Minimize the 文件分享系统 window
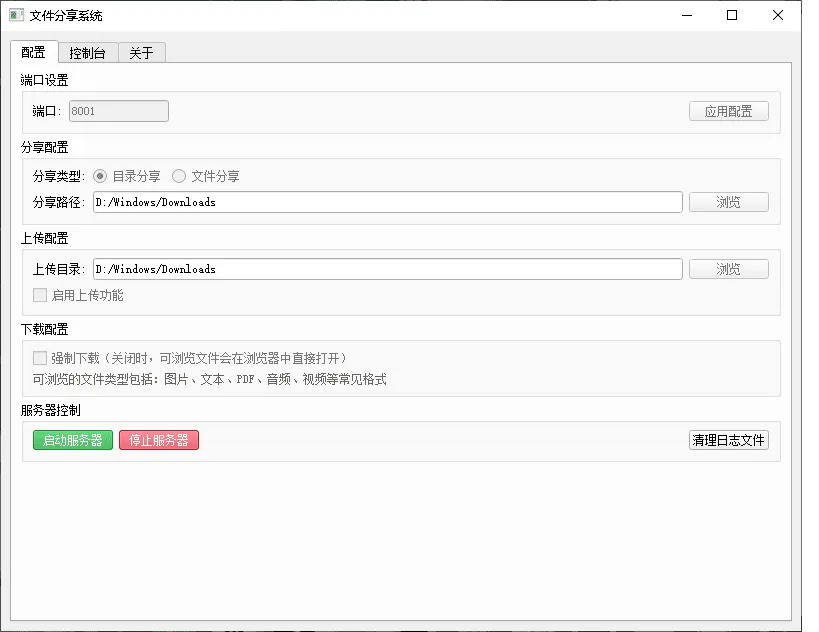Screen dimensions: 819x632 686,15
